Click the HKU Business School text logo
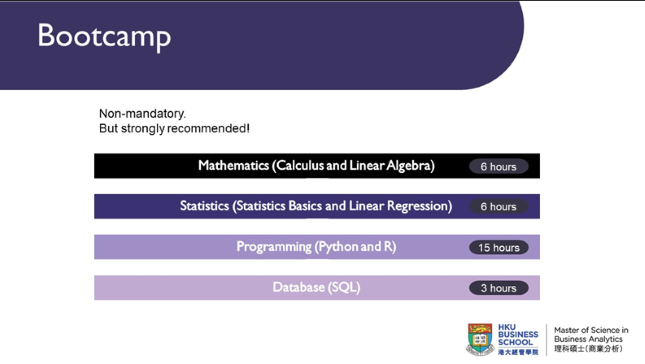 518,335
